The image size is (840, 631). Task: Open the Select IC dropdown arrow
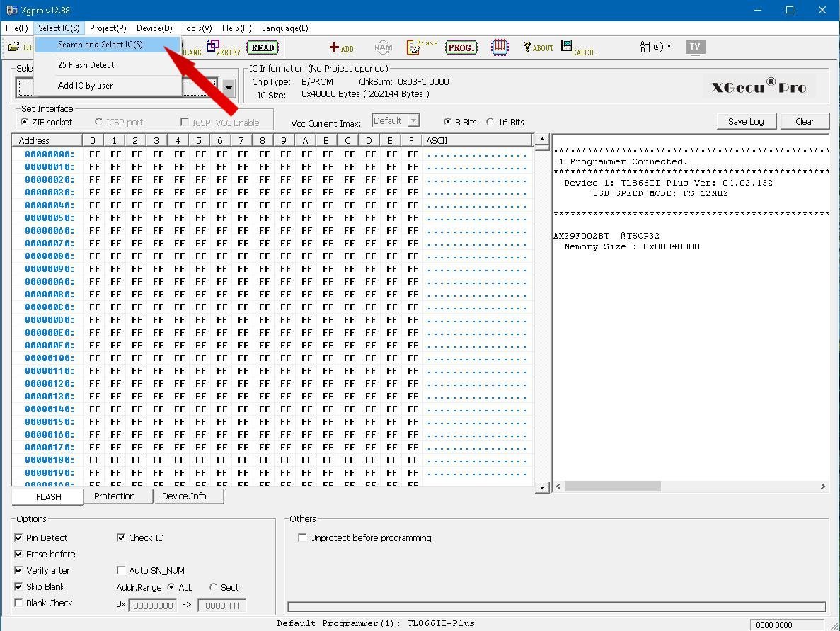pyautogui.click(x=229, y=87)
